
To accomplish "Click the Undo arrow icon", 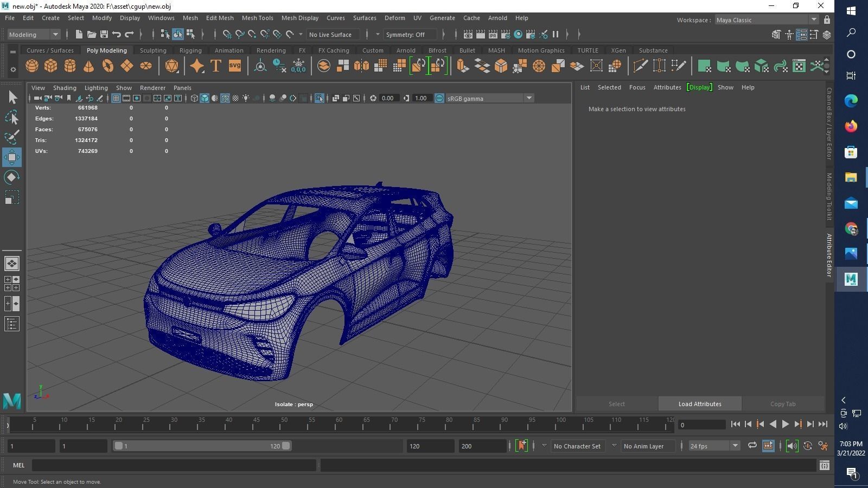I will [117, 34].
